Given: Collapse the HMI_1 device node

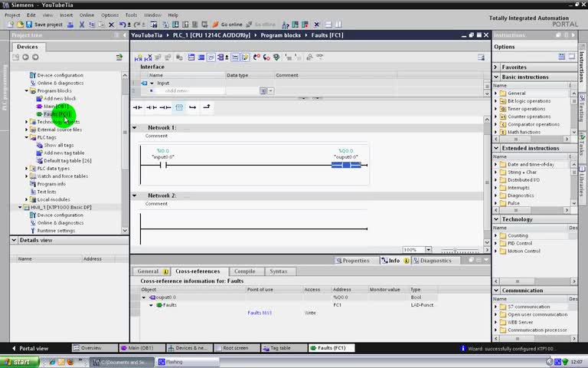Looking at the screenshot, I should (x=20, y=207).
